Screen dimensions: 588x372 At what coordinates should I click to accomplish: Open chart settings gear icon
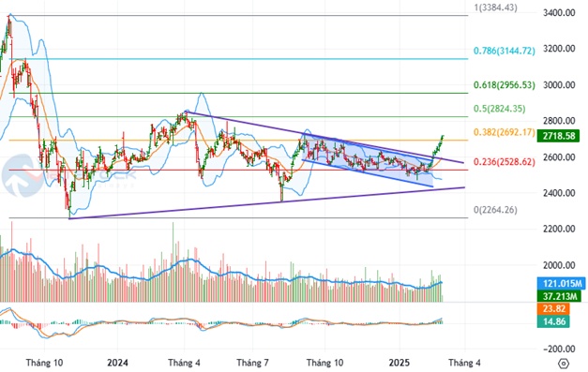coord(564,363)
